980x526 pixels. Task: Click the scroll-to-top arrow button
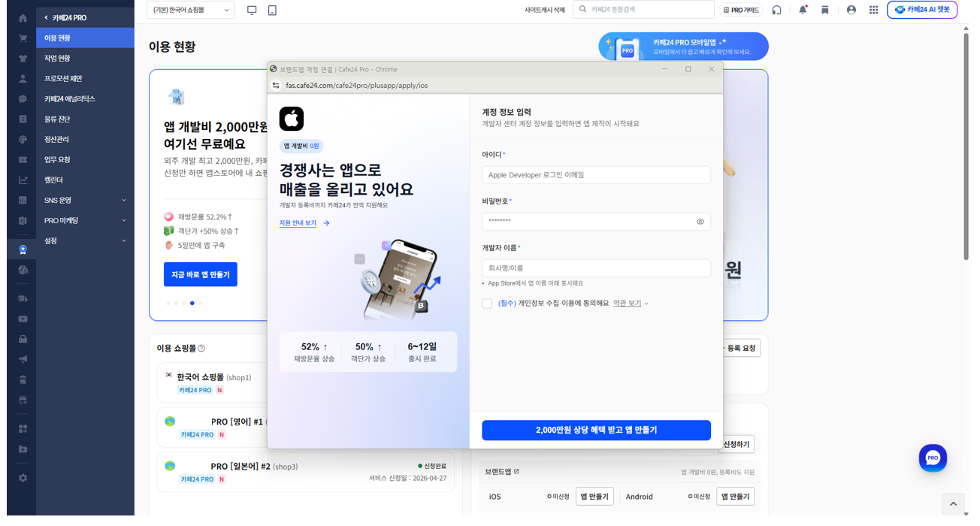(x=953, y=504)
